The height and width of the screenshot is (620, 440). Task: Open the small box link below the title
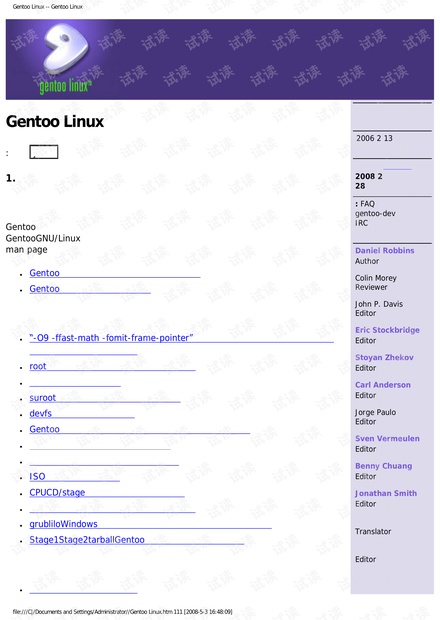[x=43, y=152]
